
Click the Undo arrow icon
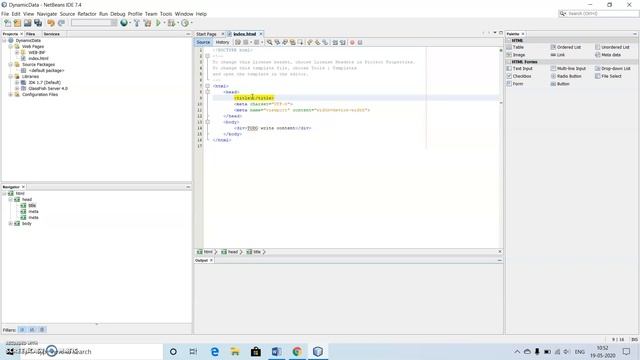point(51,23)
